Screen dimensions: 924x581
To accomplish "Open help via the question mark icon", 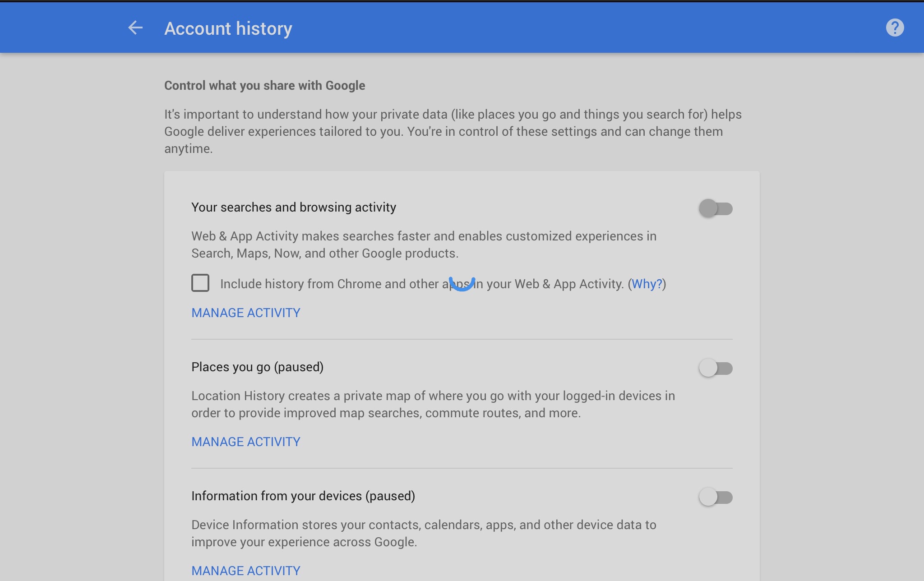I will pyautogui.click(x=895, y=28).
